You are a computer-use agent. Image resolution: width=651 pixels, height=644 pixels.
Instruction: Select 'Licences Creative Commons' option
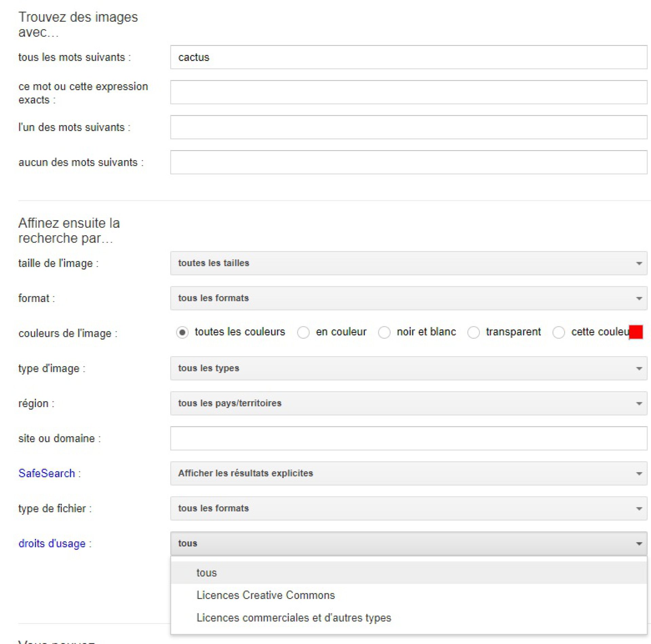[409, 595]
